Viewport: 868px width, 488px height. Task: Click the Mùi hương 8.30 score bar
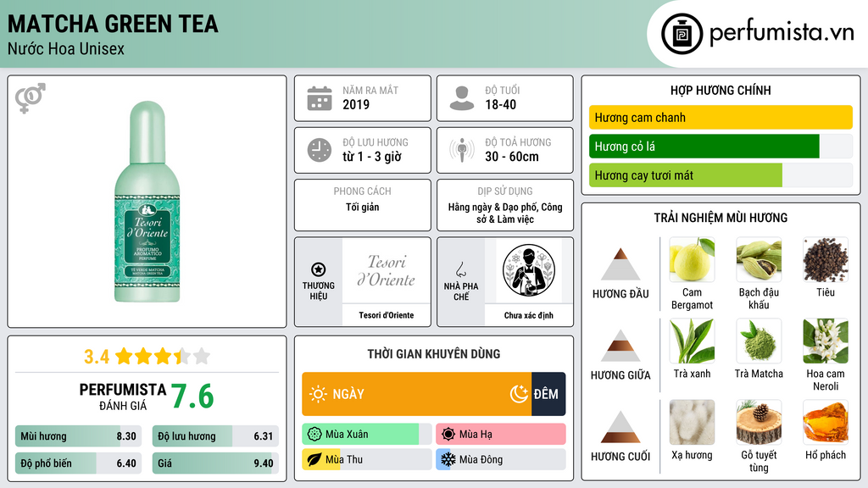point(79,436)
